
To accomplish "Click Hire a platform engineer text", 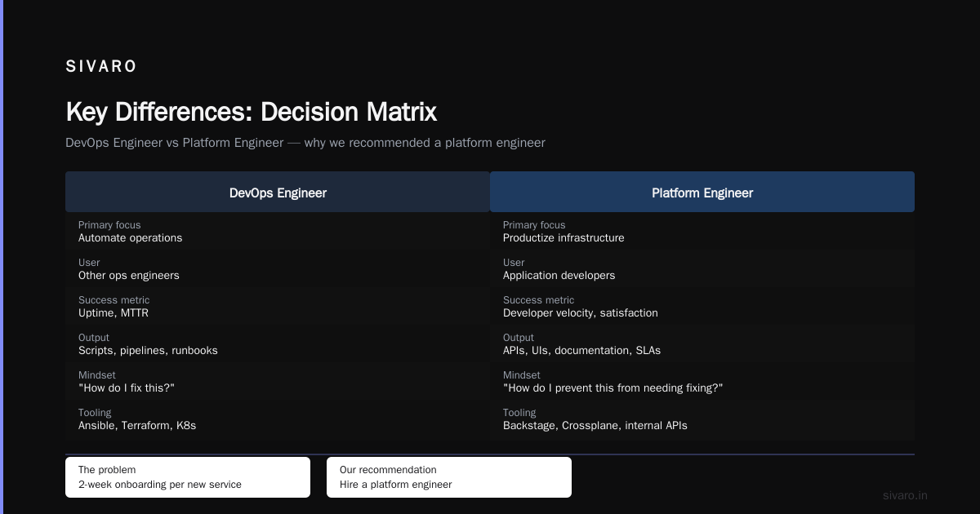I will click(x=396, y=485).
